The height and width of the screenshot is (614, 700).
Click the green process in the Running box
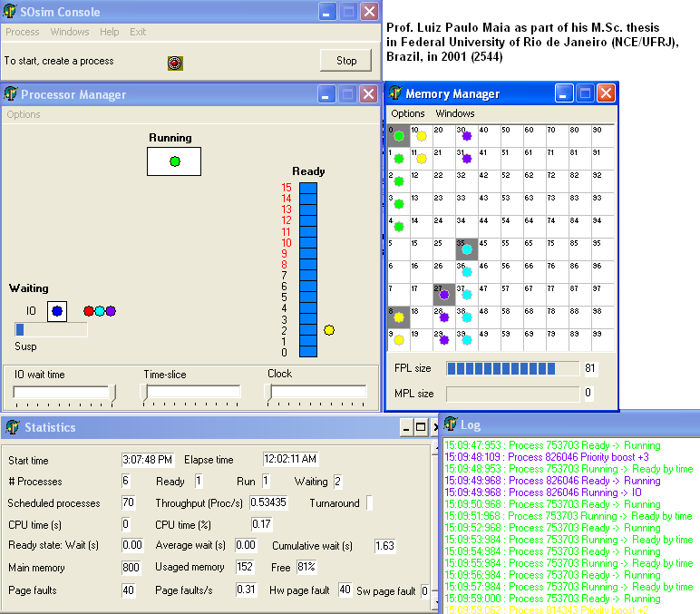coord(174,161)
